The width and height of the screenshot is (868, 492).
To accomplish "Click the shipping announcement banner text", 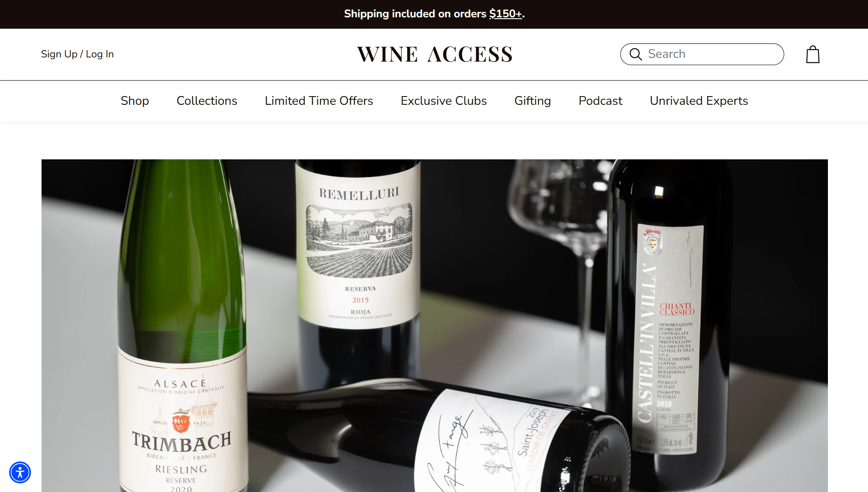I will pos(434,14).
